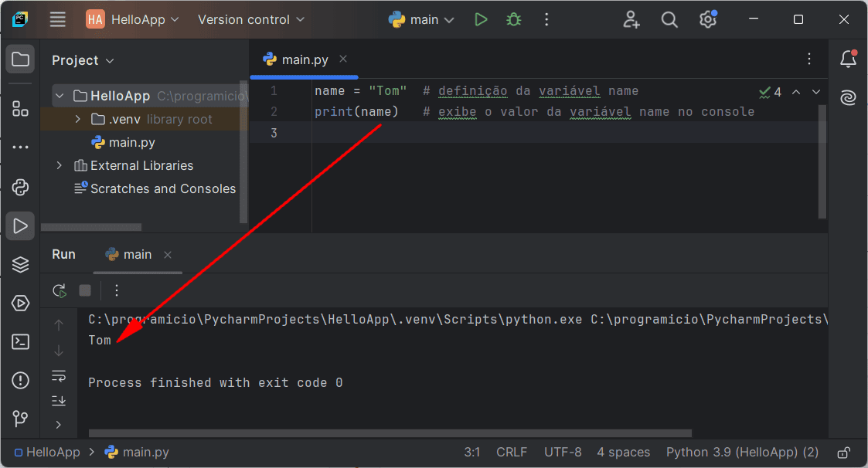Open notifications bell
This screenshot has width=868, height=468.
click(x=848, y=59)
